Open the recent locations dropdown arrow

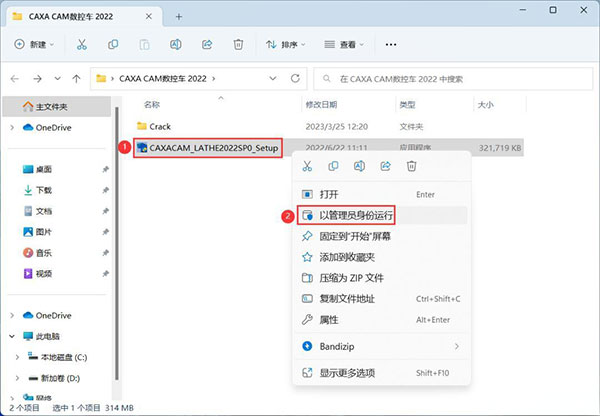pyautogui.click(x=57, y=78)
